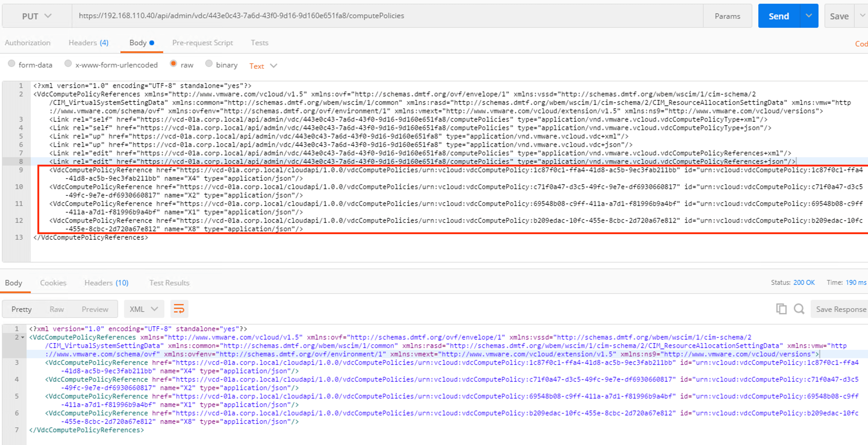
Task: Expand the Send button dropdown arrow
Action: [x=809, y=16]
